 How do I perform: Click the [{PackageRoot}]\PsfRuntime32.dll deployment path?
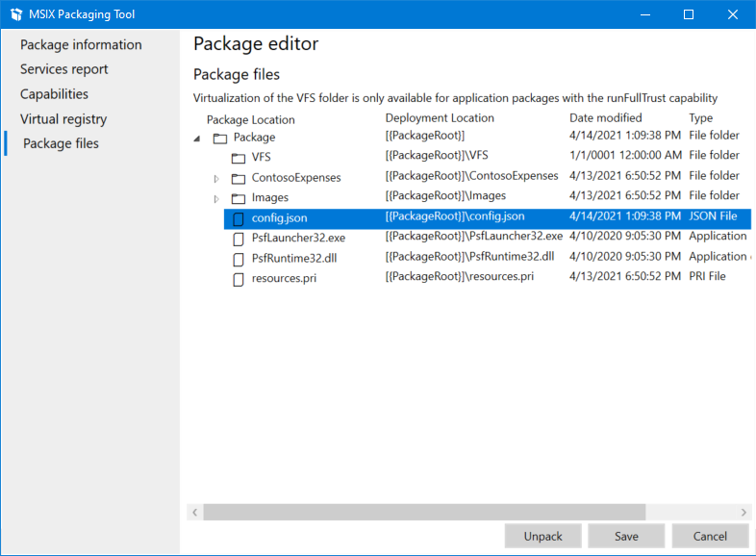(469, 257)
